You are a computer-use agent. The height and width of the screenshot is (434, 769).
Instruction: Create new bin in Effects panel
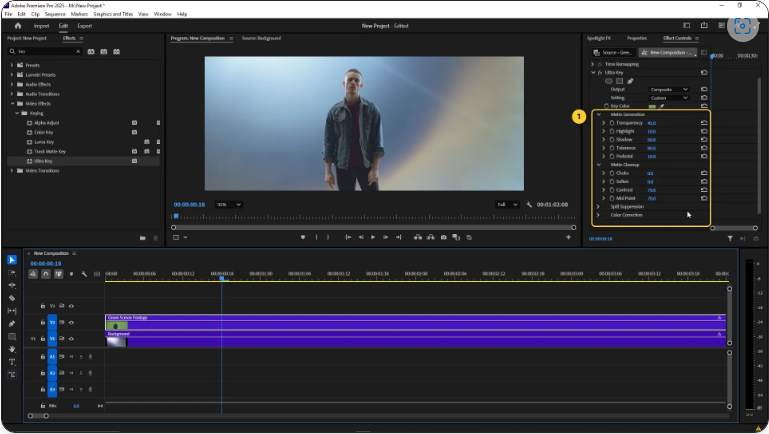tap(143, 238)
